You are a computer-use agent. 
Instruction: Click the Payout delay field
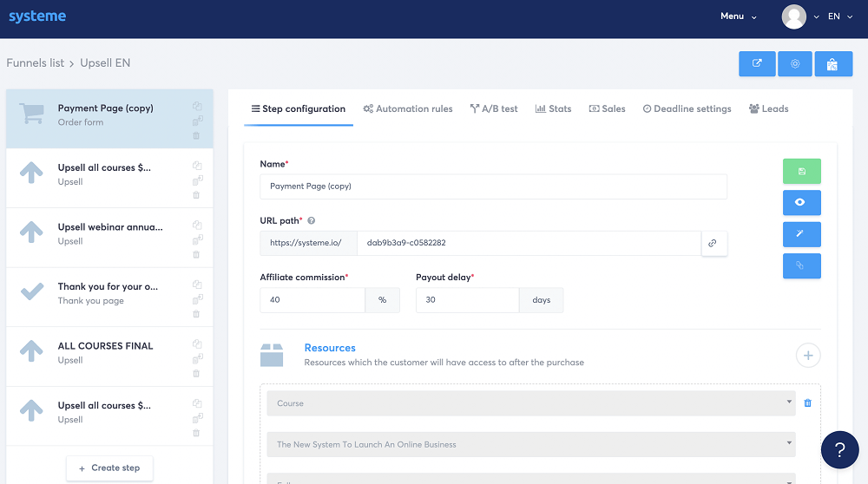[467, 300]
